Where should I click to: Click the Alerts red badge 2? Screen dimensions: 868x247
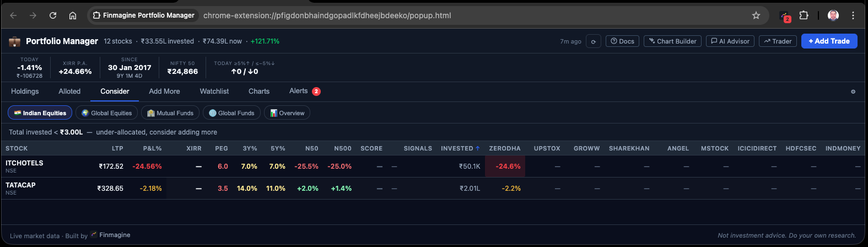click(x=316, y=92)
